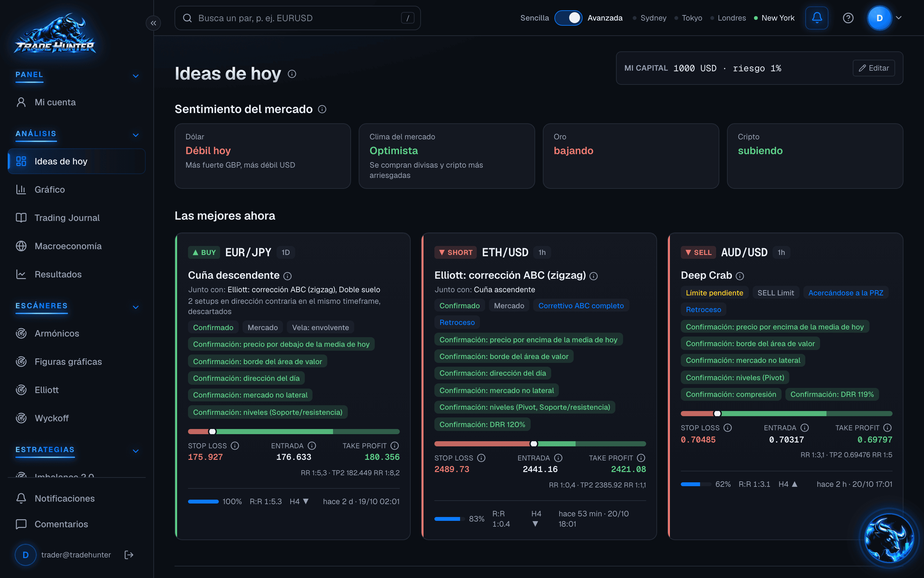
Task: Open the Armónicos scanner
Action: tap(76, 333)
